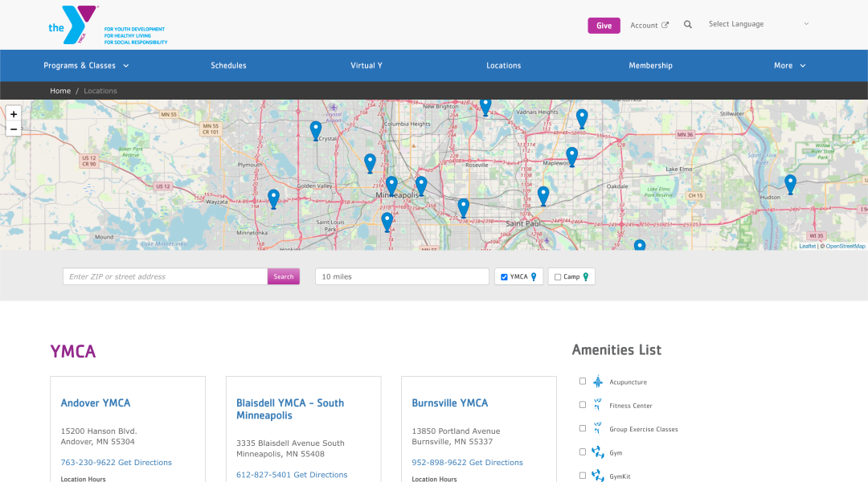Check the Acupuncture amenity box
The image size is (868, 482).
[583, 382]
